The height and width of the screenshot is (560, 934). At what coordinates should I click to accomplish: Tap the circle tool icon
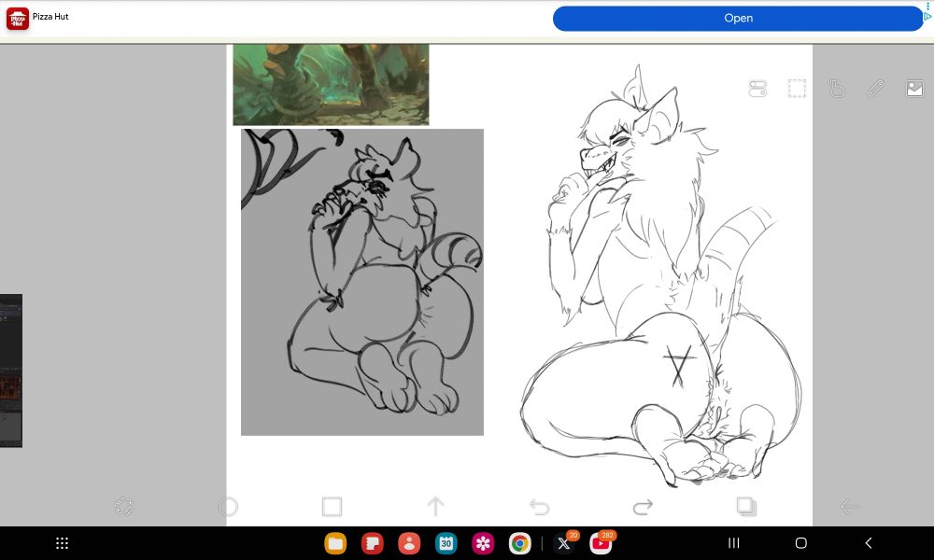228,507
